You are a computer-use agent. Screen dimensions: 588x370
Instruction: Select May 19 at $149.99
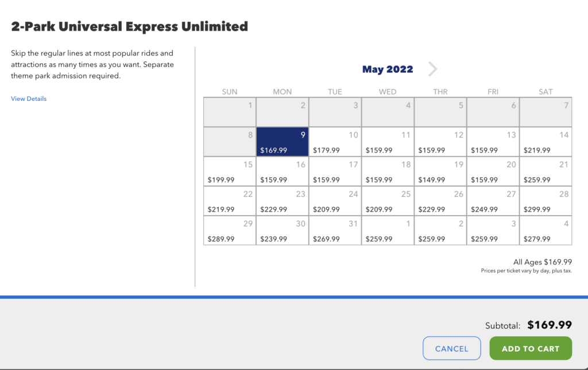[x=440, y=171]
